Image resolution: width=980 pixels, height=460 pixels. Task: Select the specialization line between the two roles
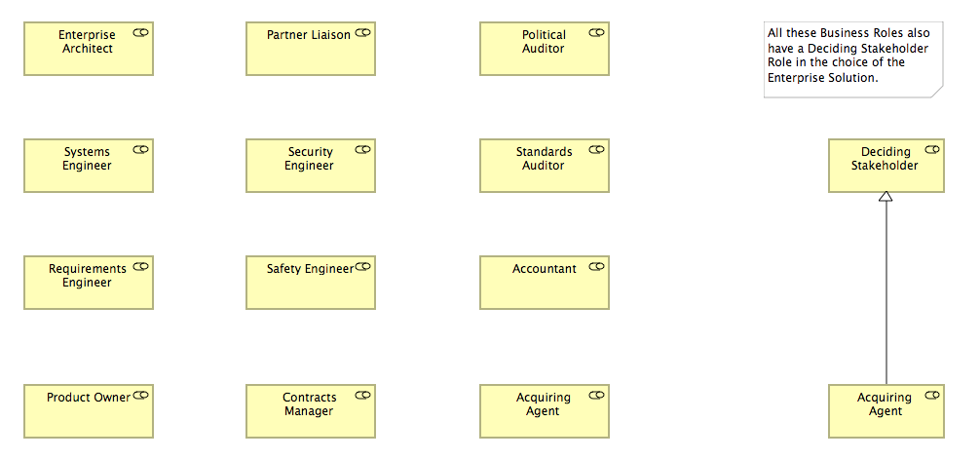(886, 292)
